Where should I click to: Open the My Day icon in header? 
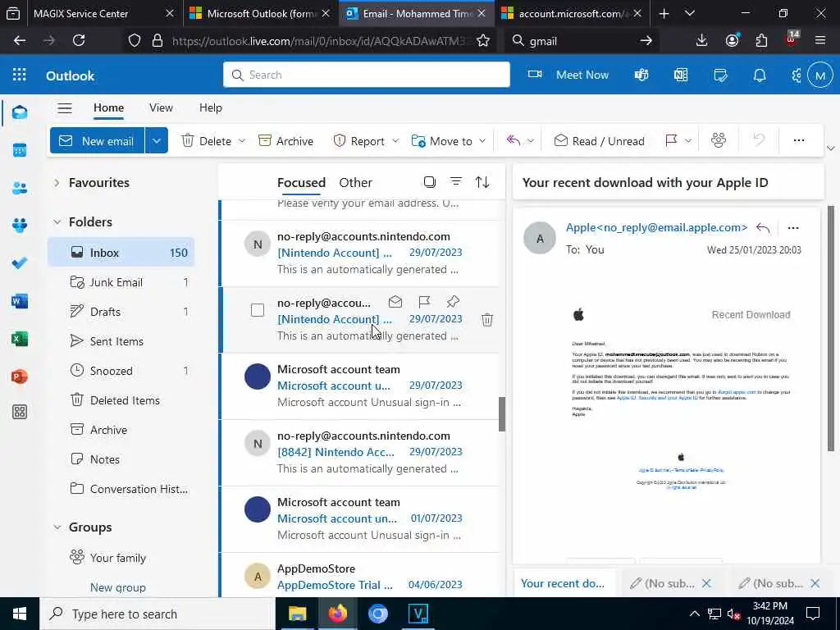click(720, 75)
